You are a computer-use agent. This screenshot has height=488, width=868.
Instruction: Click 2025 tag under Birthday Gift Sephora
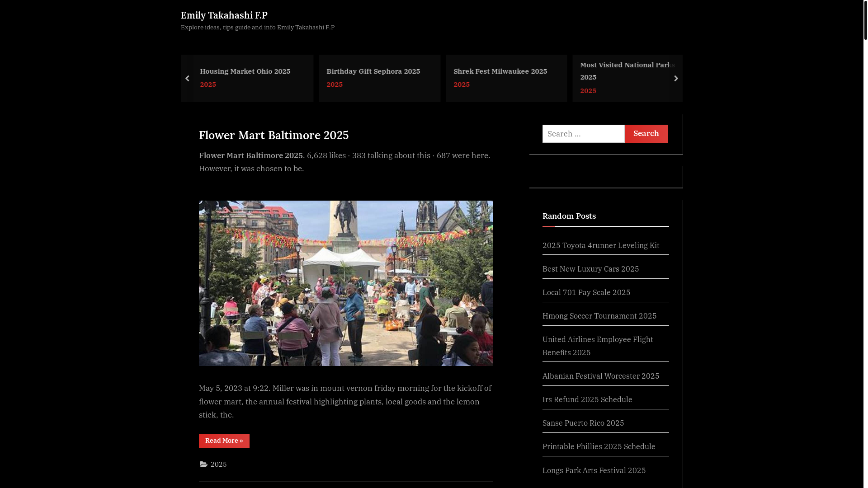[x=335, y=84]
